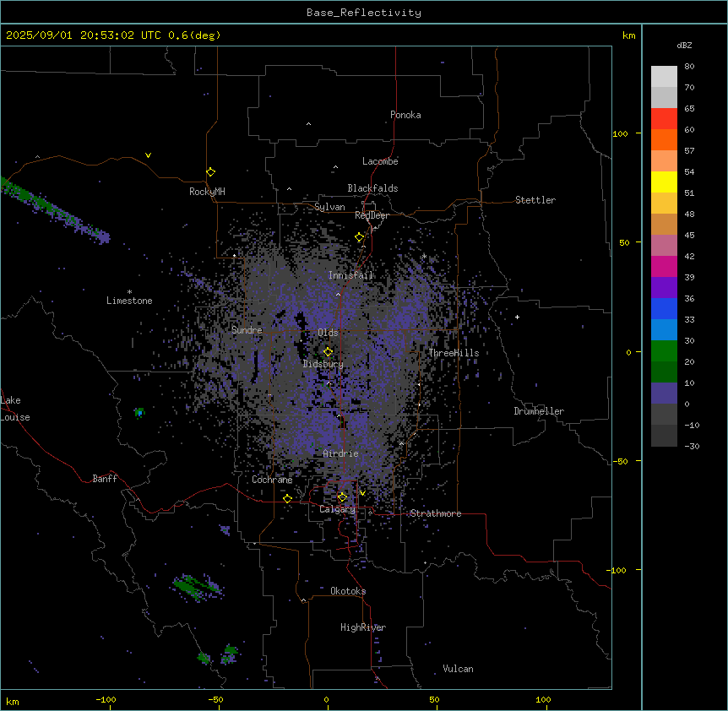Click the green 30-20 dBZ legend swatch
This screenshot has width=728, height=711.
point(664,351)
